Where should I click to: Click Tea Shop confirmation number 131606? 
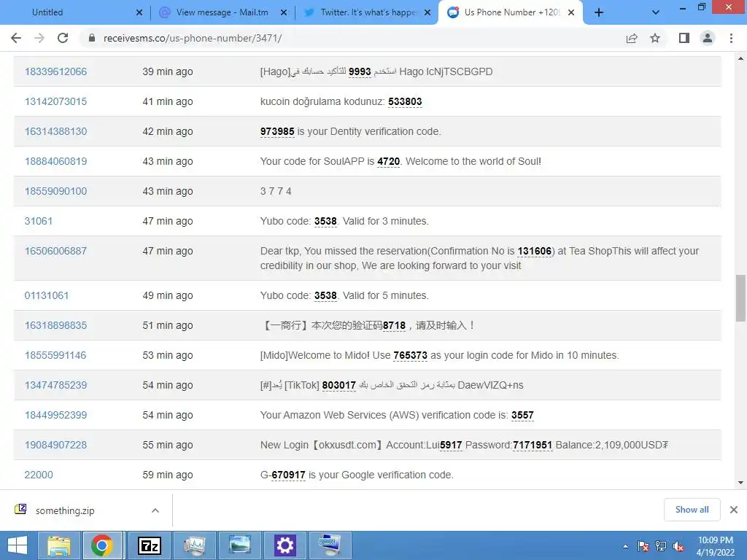click(535, 251)
